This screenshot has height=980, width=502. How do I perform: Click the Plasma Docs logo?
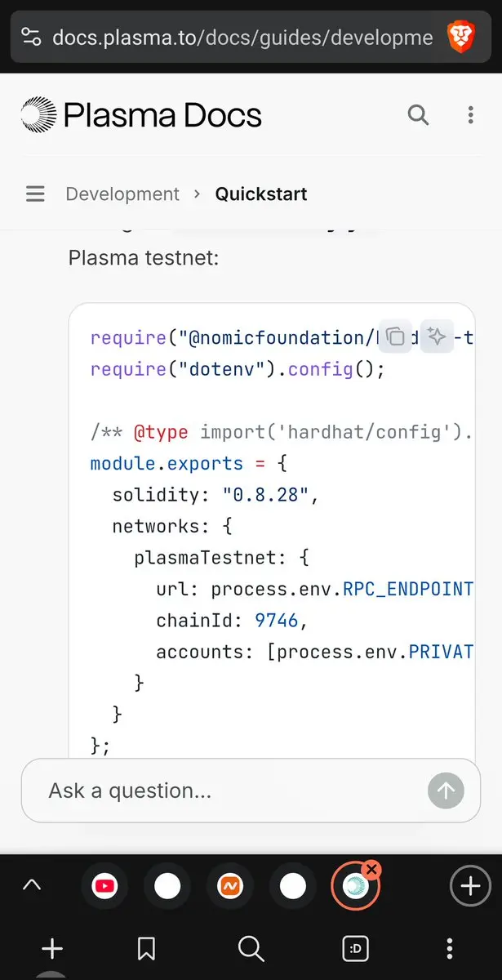tap(141, 115)
